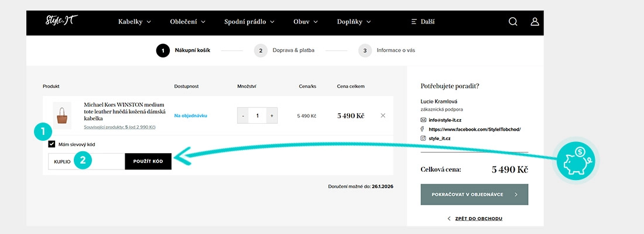This screenshot has height=234, width=644.
Task: Open the brown handbag product thumbnail
Action: (x=62, y=116)
